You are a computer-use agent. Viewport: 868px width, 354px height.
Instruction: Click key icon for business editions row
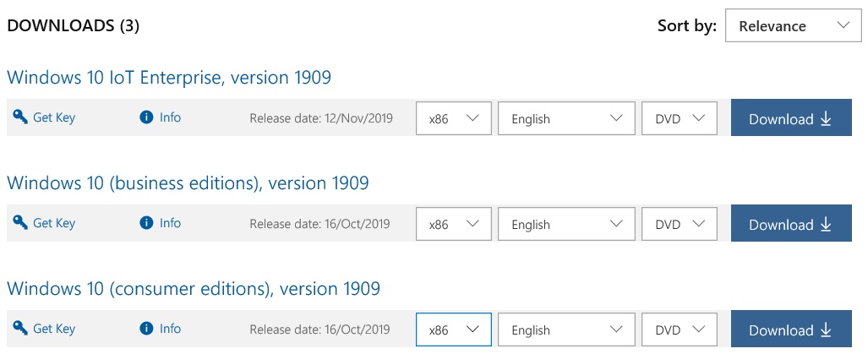pos(20,223)
